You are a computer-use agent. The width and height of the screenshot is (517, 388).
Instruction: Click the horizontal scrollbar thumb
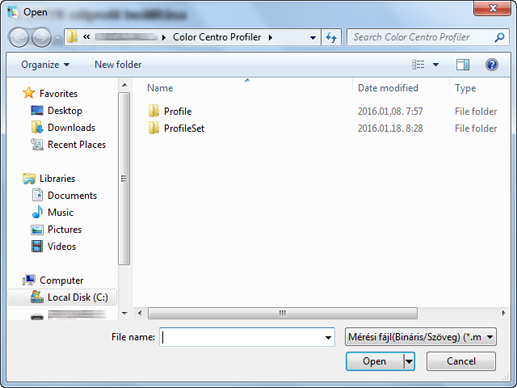coord(283,313)
